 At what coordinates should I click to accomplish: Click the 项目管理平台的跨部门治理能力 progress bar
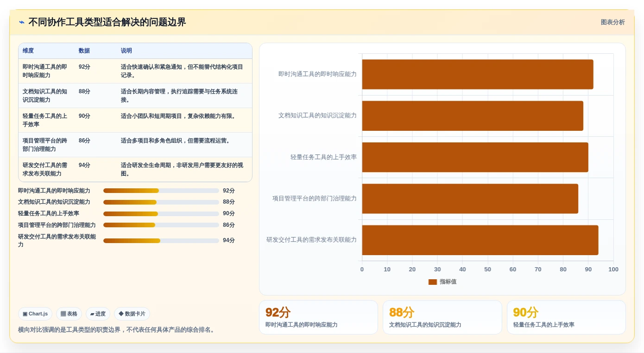coord(161,225)
